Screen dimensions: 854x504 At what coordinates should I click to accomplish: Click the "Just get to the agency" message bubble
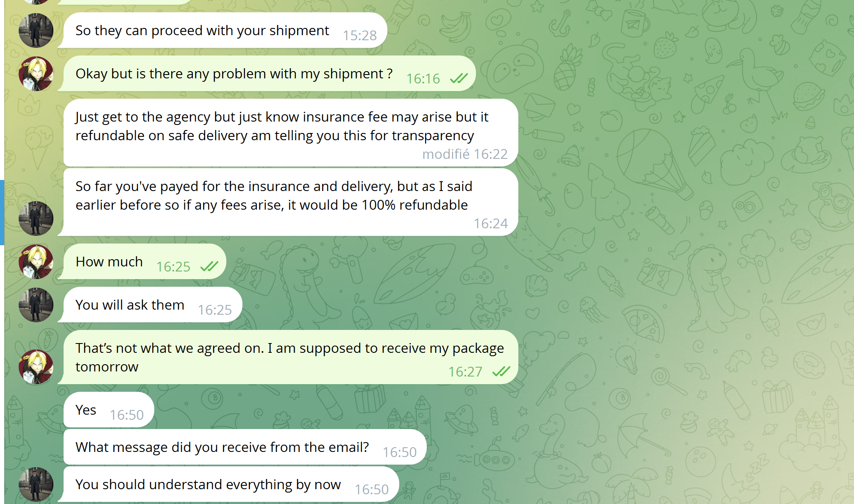(x=282, y=126)
